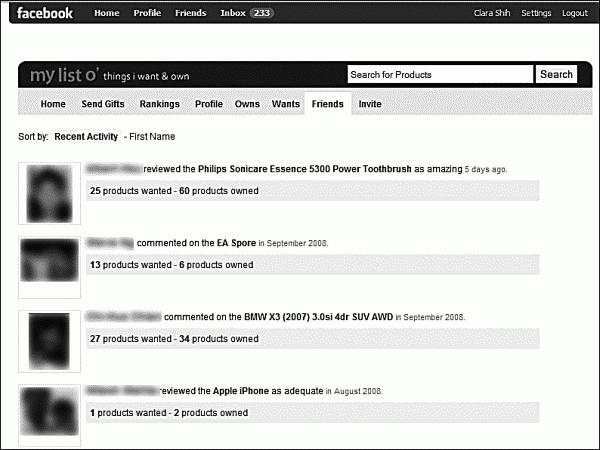Click the Facebook logo
The height and width of the screenshot is (450, 600).
[45, 13]
